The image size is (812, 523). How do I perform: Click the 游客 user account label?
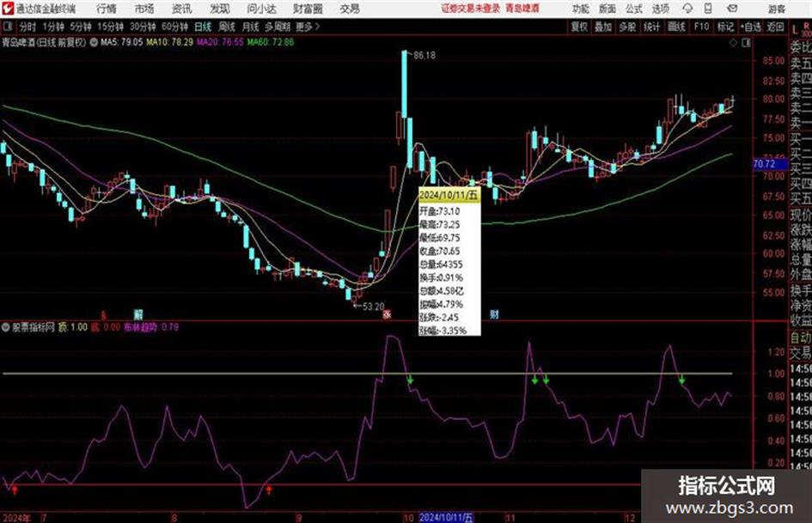777,9
